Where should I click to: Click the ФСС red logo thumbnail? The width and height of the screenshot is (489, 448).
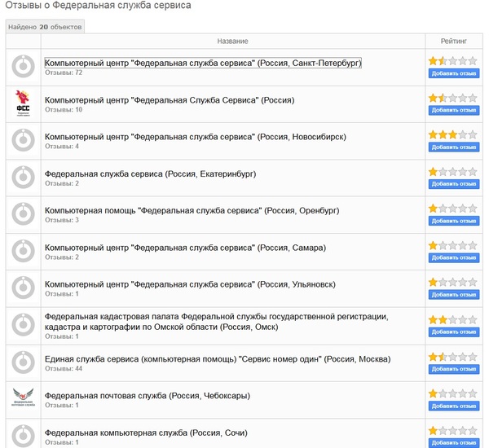point(23,103)
